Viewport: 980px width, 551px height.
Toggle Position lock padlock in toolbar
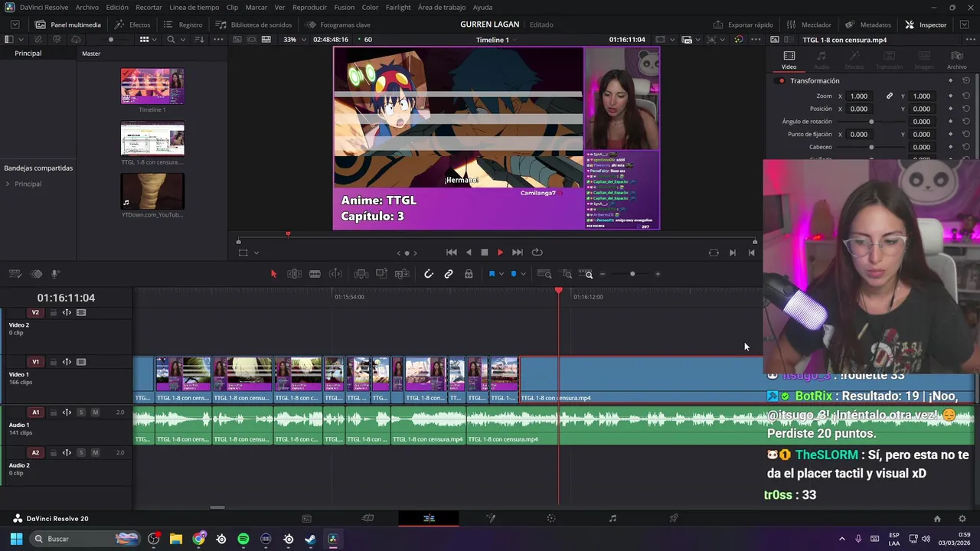click(x=469, y=274)
